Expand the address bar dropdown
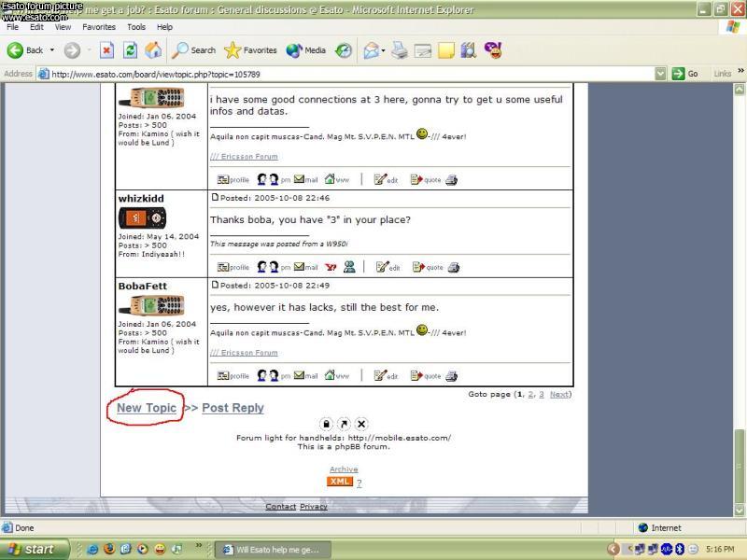The height and width of the screenshot is (560, 747). coord(660,74)
